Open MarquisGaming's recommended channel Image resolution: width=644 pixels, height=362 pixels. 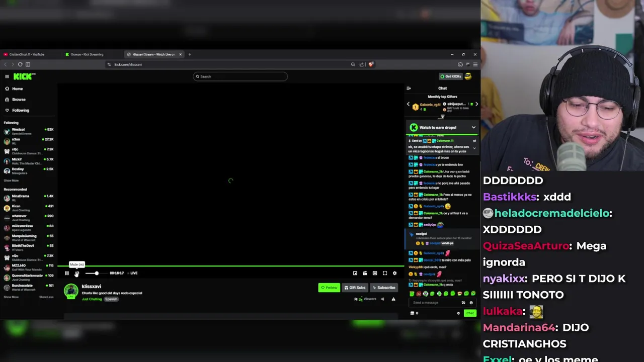click(29, 237)
